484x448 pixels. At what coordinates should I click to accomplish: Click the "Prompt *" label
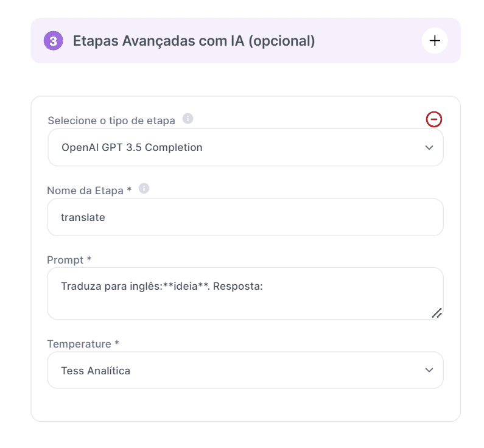(x=69, y=260)
